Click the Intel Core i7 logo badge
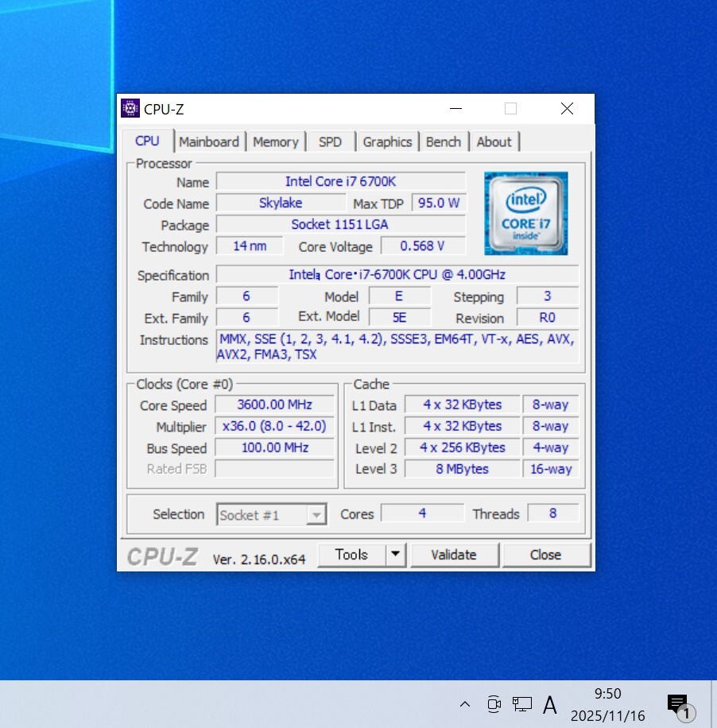This screenshot has width=717, height=728. pos(525,213)
